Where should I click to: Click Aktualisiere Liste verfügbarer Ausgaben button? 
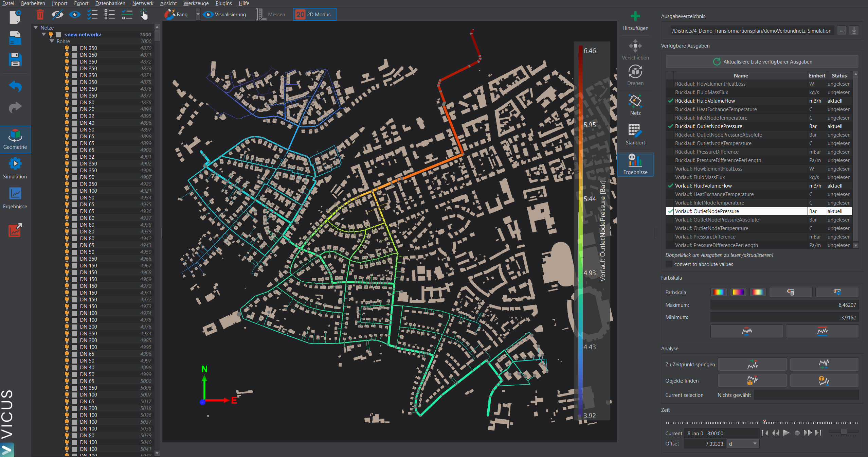pos(762,62)
